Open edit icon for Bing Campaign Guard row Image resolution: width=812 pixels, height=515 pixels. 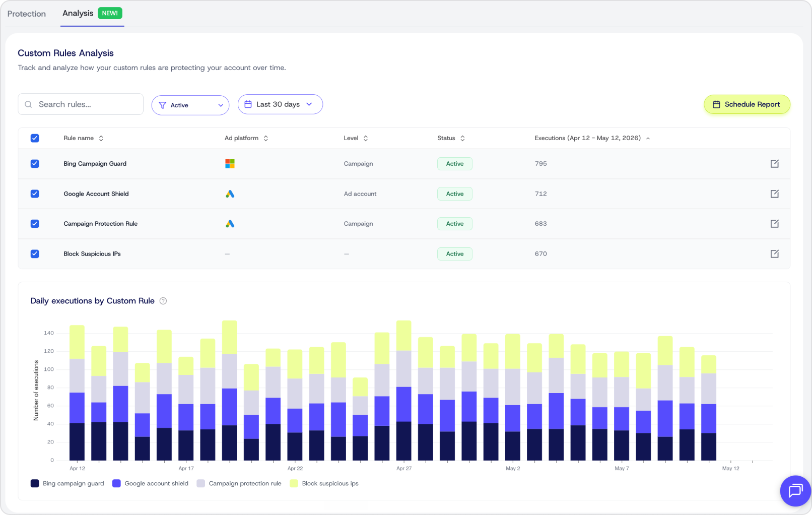coord(775,164)
